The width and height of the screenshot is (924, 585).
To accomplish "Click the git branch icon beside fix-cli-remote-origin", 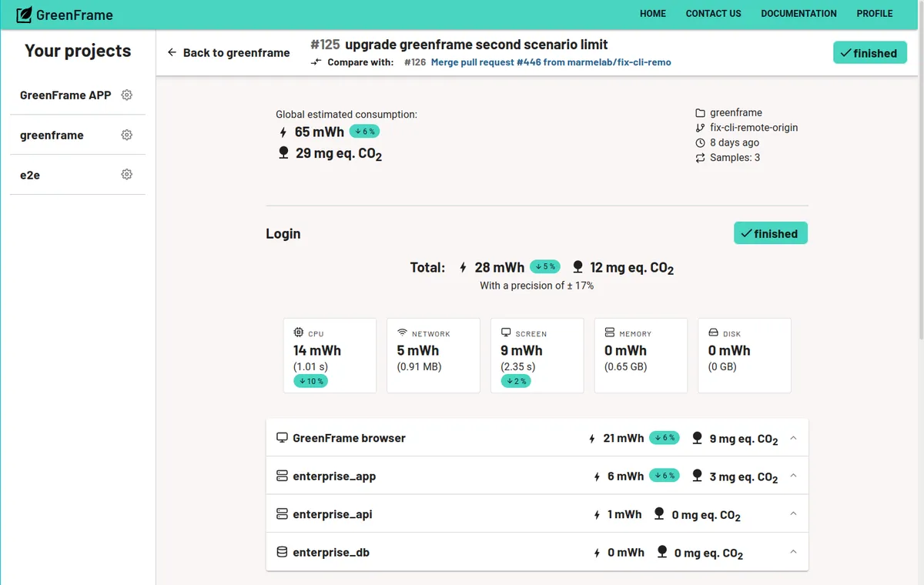I will coord(700,127).
